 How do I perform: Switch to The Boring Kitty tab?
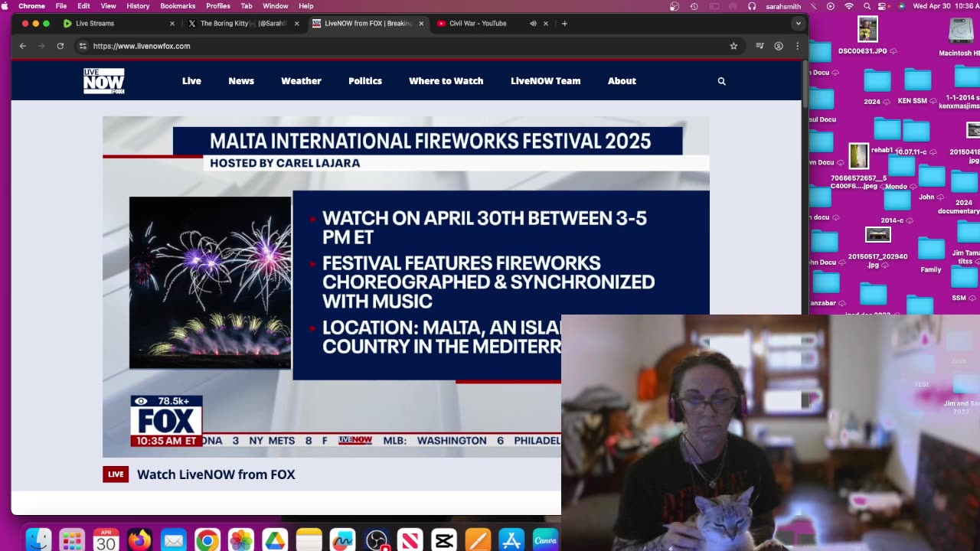click(x=242, y=23)
